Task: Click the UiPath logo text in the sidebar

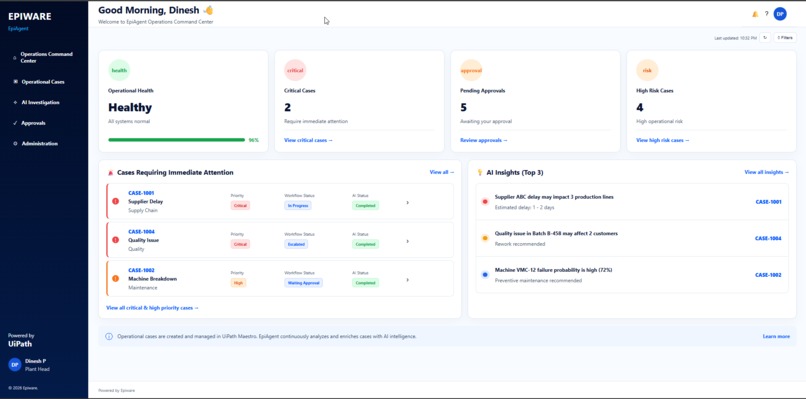Action: coord(20,344)
